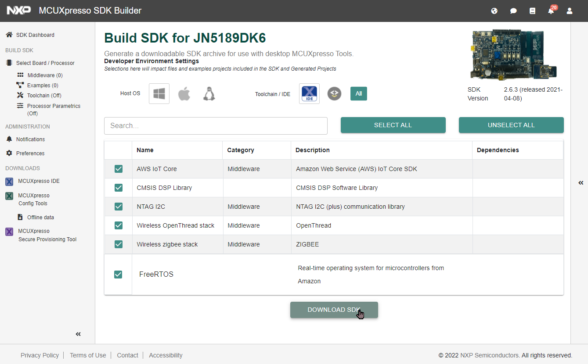
Task: Select MCUXpresso IDE toolchain icon
Action: [309, 93]
